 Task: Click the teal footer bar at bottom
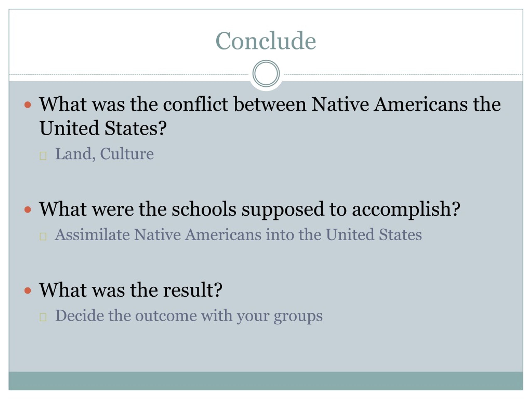click(266, 381)
